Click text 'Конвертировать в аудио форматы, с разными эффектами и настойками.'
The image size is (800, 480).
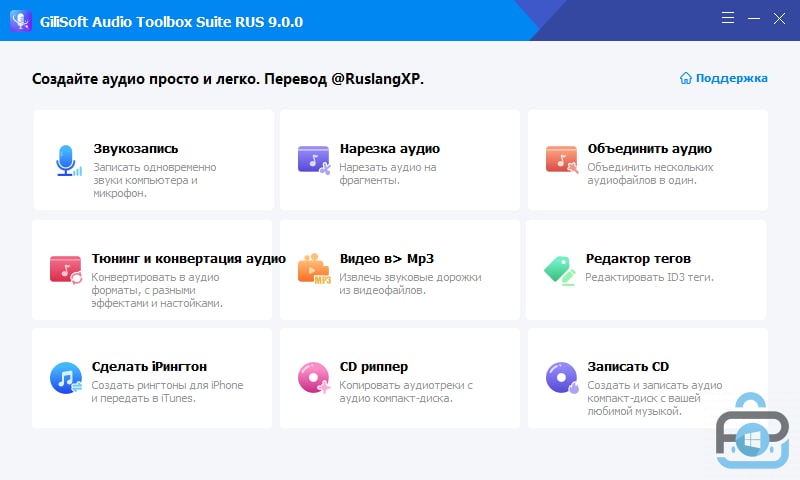pyautogui.click(x=157, y=290)
